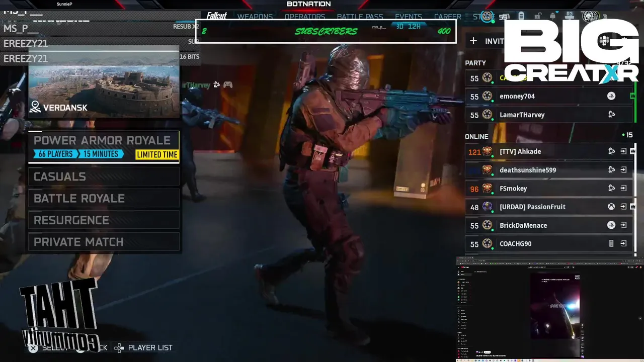Click PassionFruit's purple avatar emblem
This screenshot has width=644, height=362.
(487, 207)
